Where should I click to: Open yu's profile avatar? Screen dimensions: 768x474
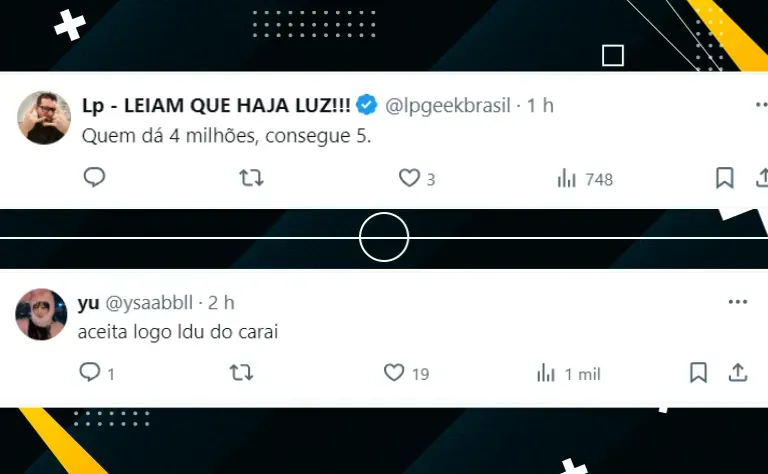pos(41,314)
